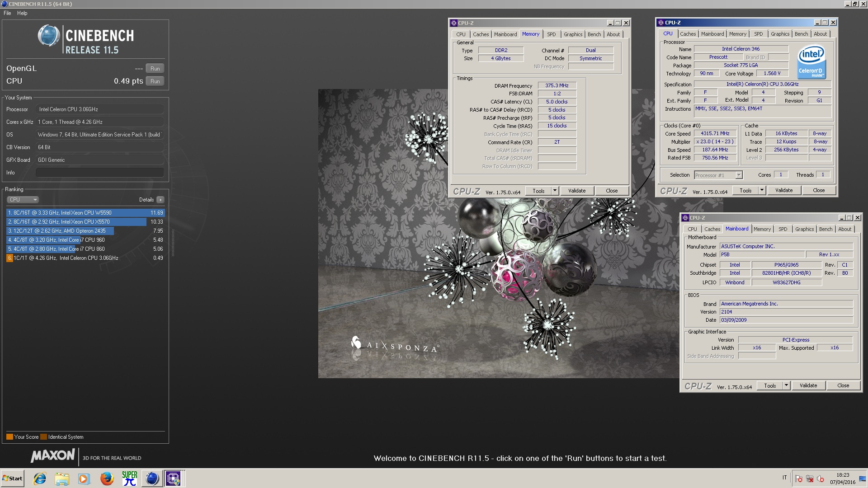
Task: Run the CPU benchmark
Action: pos(155,81)
